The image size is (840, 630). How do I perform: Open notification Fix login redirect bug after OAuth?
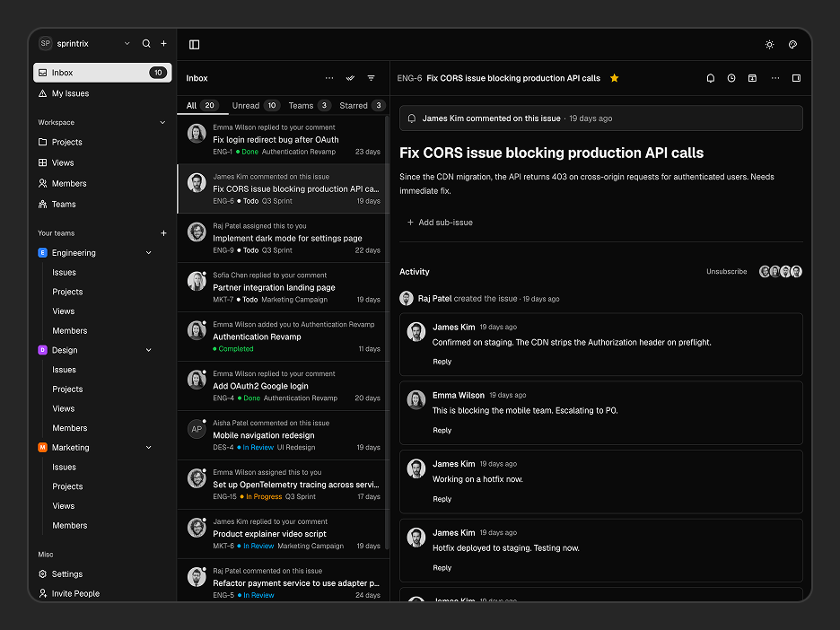(284, 139)
